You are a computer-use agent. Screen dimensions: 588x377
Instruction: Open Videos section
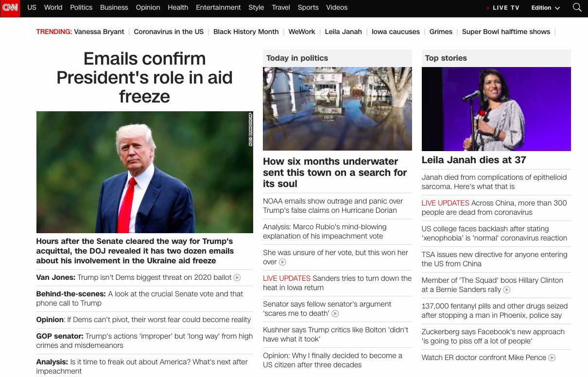click(337, 7)
